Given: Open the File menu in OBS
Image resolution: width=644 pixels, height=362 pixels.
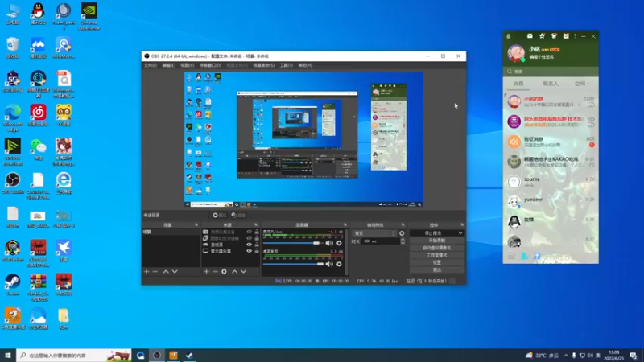Looking at the screenshot, I should click(x=151, y=65).
